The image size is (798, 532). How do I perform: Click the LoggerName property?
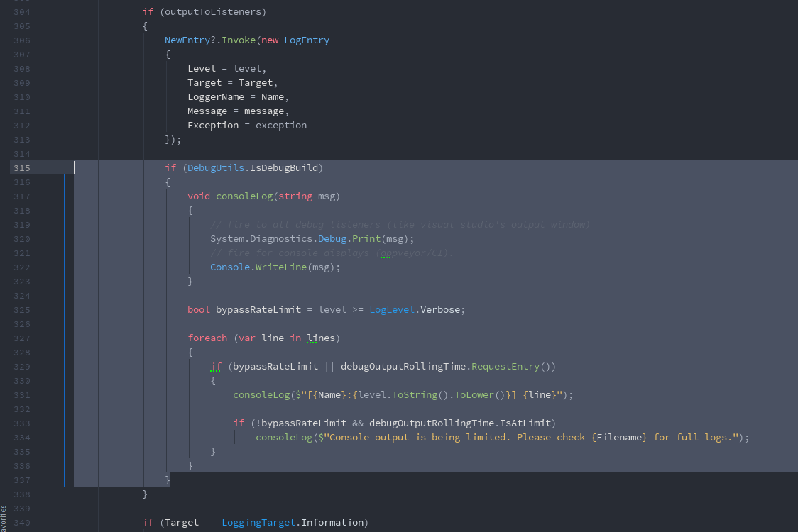[x=216, y=97]
